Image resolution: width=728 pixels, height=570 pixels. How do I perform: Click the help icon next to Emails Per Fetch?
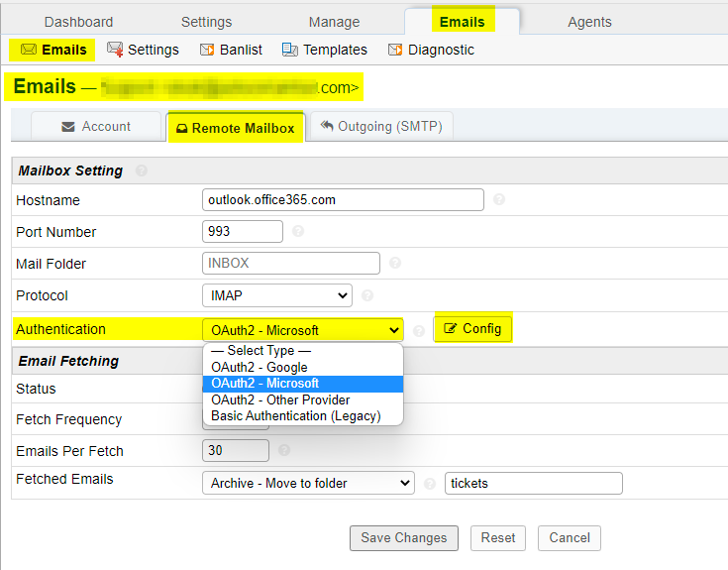[x=284, y=451]
